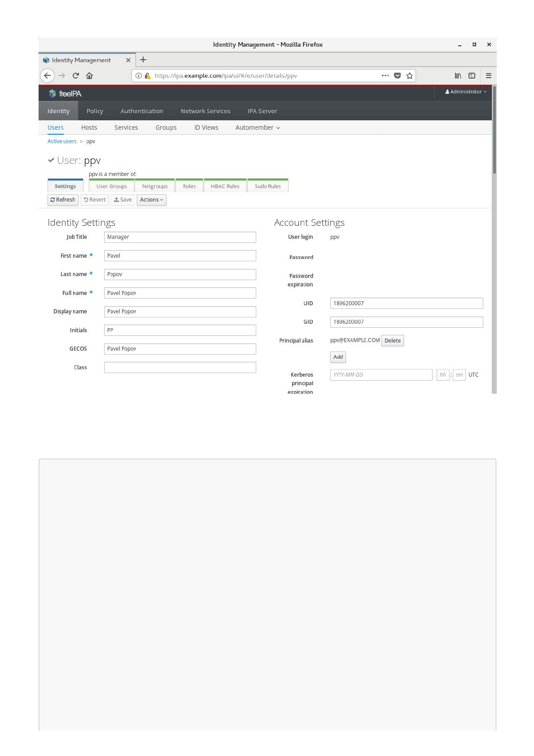The width and height of the screenshot is (534, 756).
Task: Expand the Administrator user dropdown
Action: 466,92
